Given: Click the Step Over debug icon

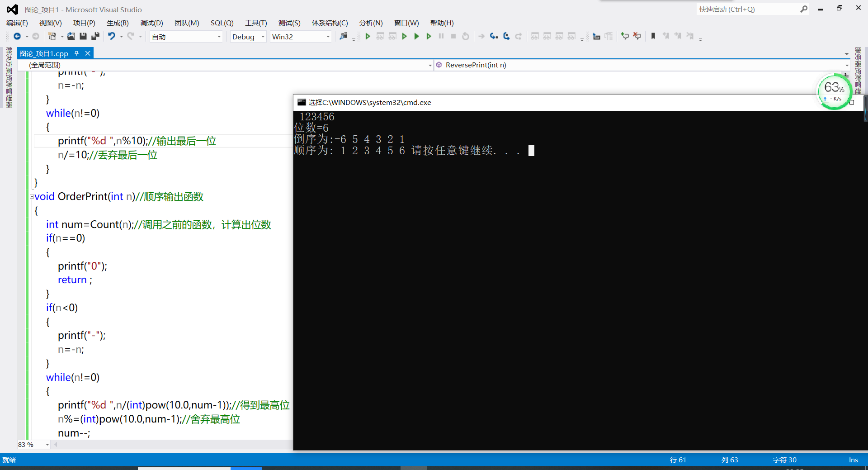Looking at the screenshot, I should (x=506, y=37).
